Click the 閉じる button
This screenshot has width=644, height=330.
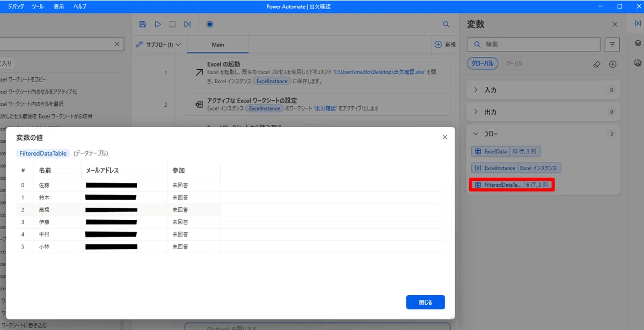click(426, 302)
